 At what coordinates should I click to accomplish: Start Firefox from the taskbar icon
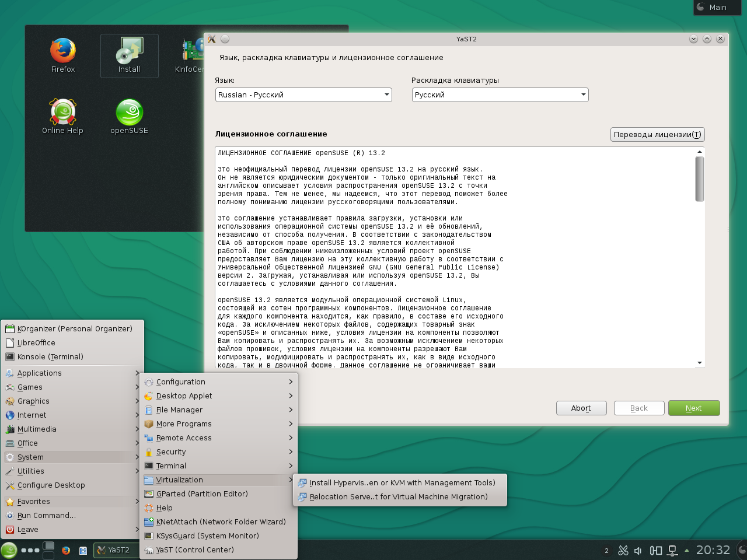(x=65, y=550)
